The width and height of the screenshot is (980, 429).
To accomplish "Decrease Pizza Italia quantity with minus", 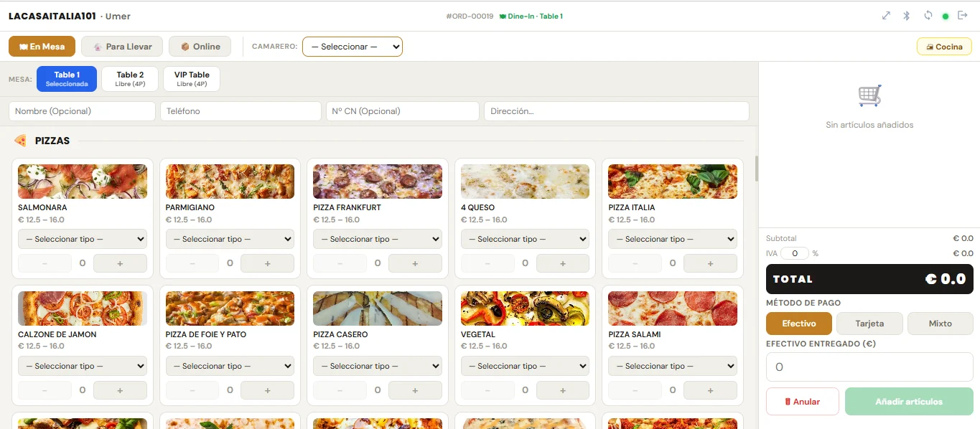I will coord(635,263).
